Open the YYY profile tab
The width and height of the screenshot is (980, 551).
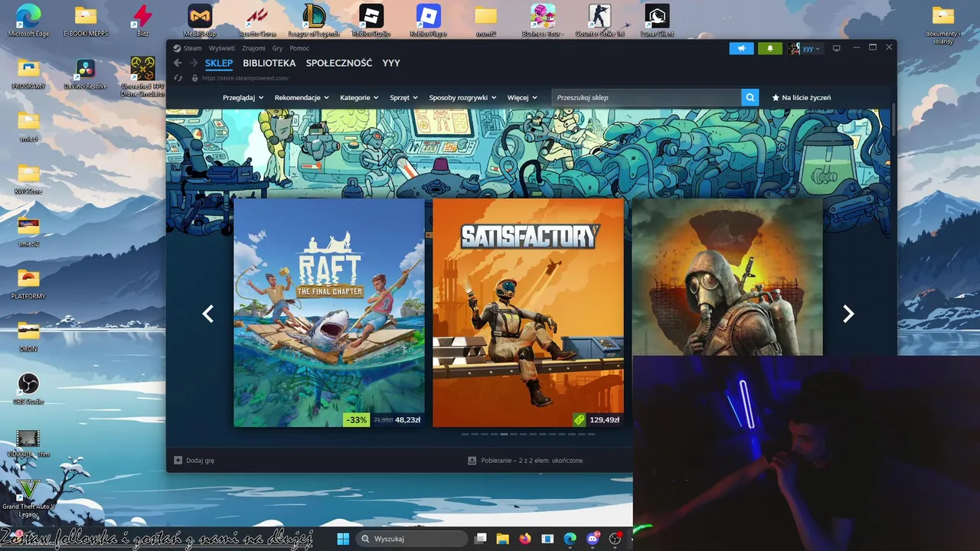click(391, 63)
